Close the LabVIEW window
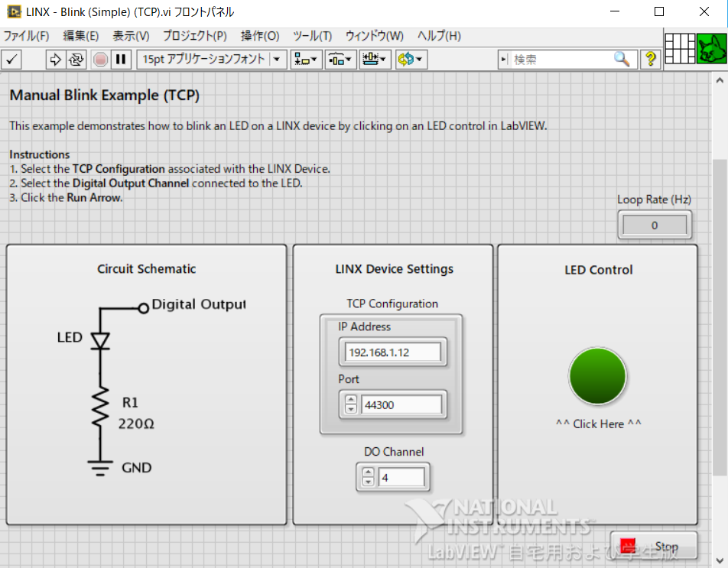 [704, 11]
